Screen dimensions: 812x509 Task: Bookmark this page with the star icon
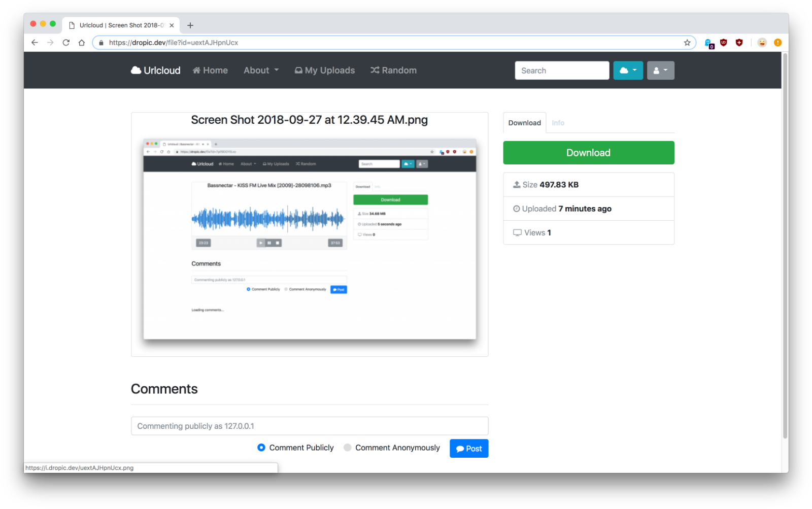pos(687,43)
